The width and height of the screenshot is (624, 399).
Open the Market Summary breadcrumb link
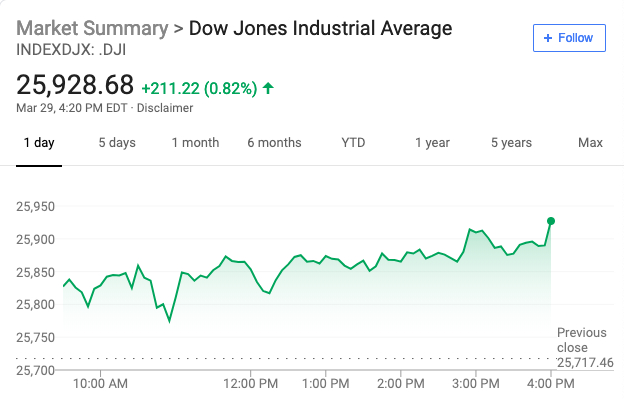click(92, 29)
